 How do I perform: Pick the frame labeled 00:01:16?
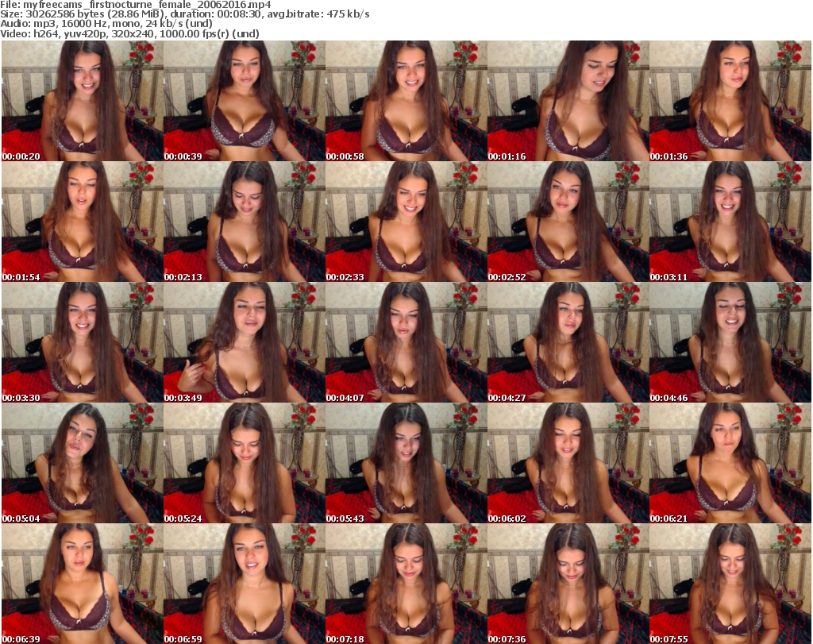coord(568,101)
